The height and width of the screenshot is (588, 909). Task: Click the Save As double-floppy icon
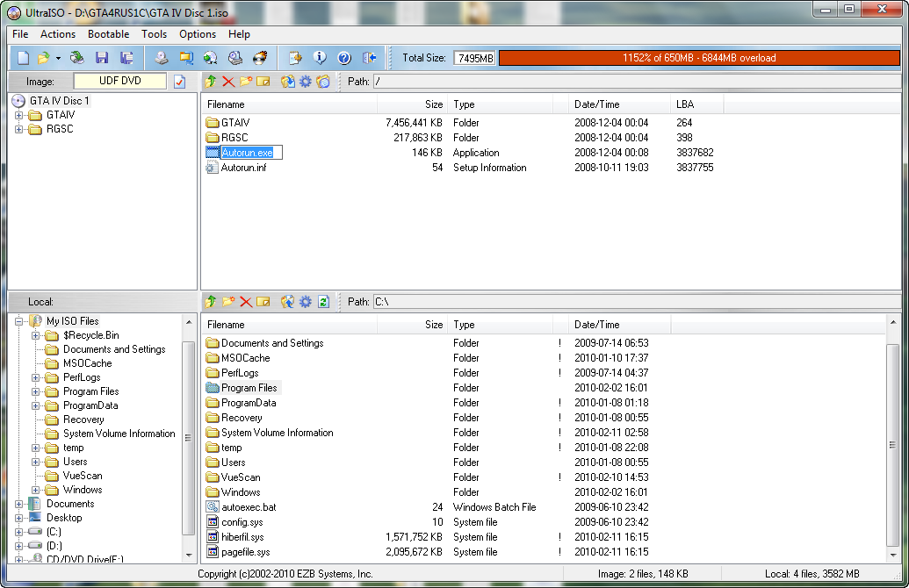pos(126,58)
